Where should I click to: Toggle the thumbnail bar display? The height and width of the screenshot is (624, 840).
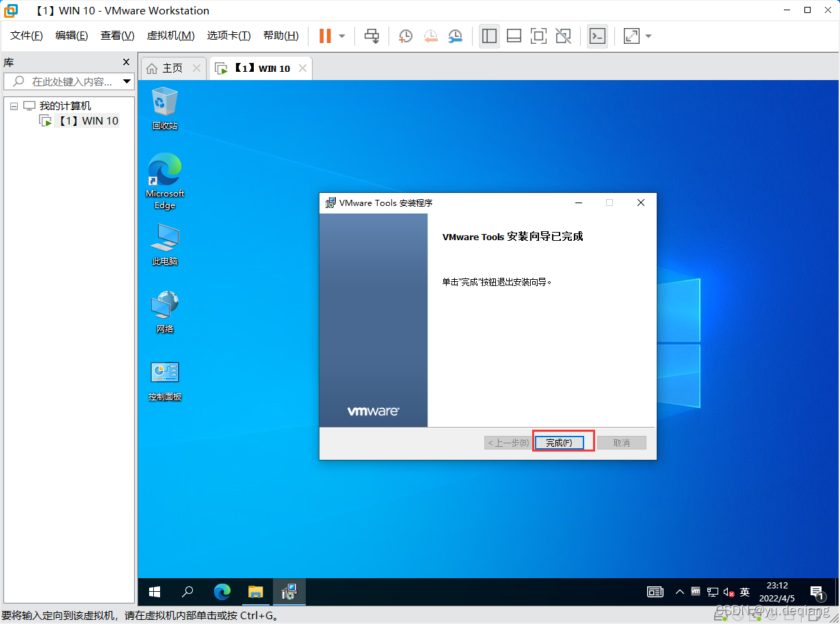coord(514,36)
